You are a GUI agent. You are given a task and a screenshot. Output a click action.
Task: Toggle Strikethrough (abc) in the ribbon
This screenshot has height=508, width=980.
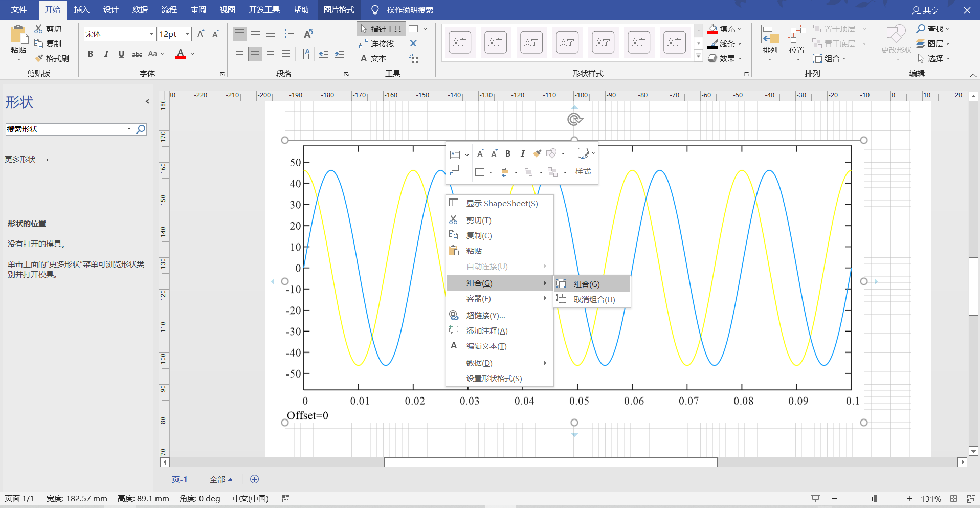[137, 54]
